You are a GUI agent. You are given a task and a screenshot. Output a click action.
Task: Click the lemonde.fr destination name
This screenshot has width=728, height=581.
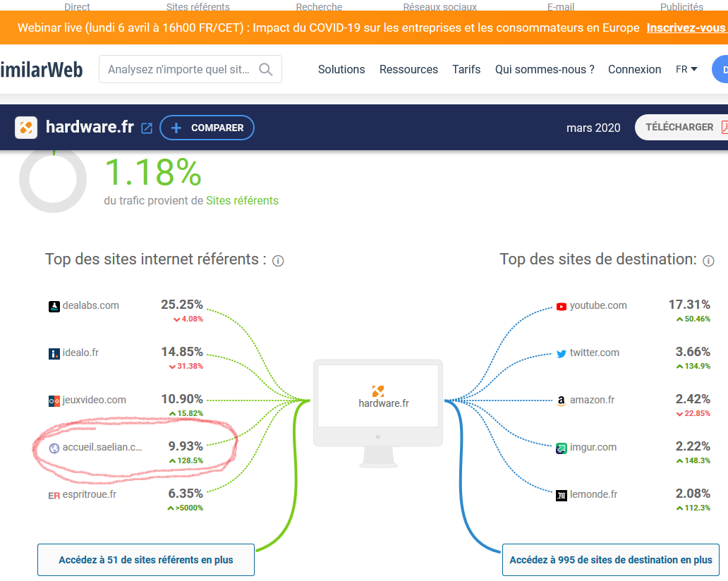point(593,495)
